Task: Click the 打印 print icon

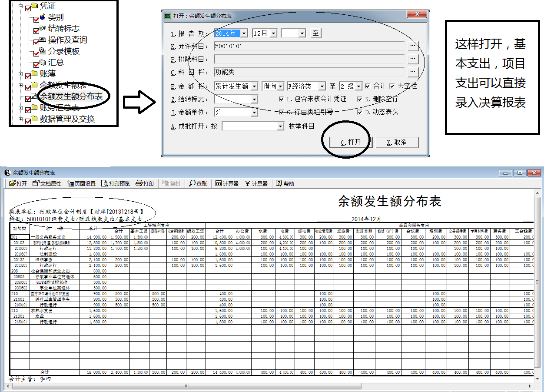Action: click(x=139, y=183)
